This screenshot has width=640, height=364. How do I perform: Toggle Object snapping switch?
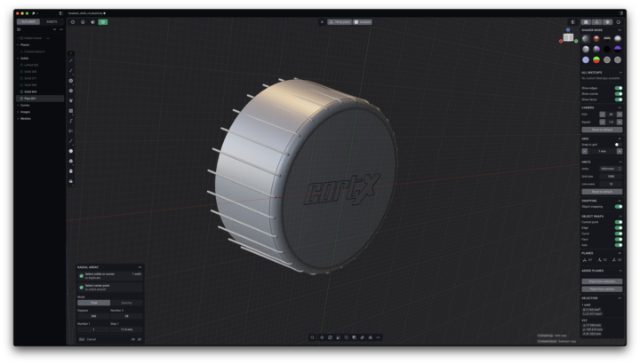point(619,207)
